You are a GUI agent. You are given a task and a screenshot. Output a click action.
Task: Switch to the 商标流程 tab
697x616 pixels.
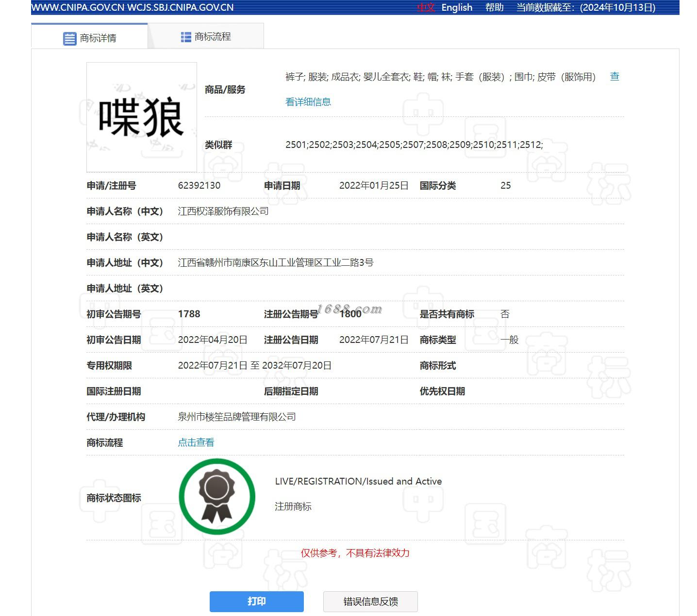click(x=206, y=36)
